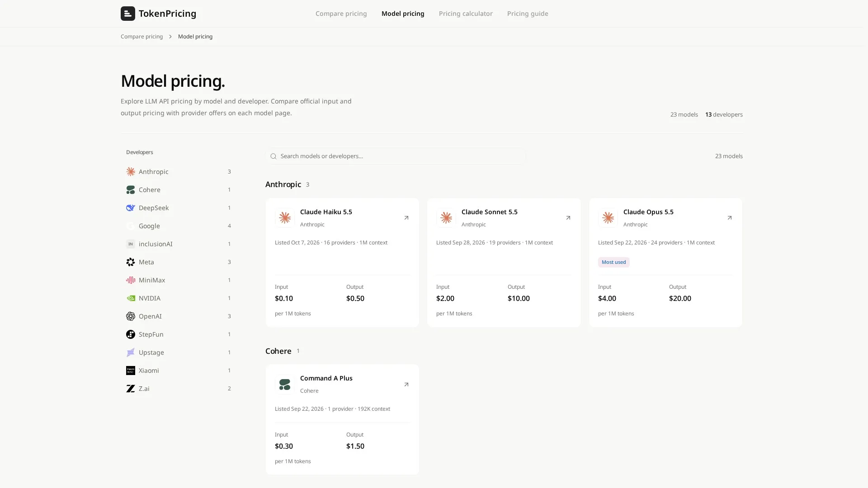This screenshot has height=488, width=868.
Task: Open Claude Sonnet 5.5 external link arrow
Action: [568, 218]
